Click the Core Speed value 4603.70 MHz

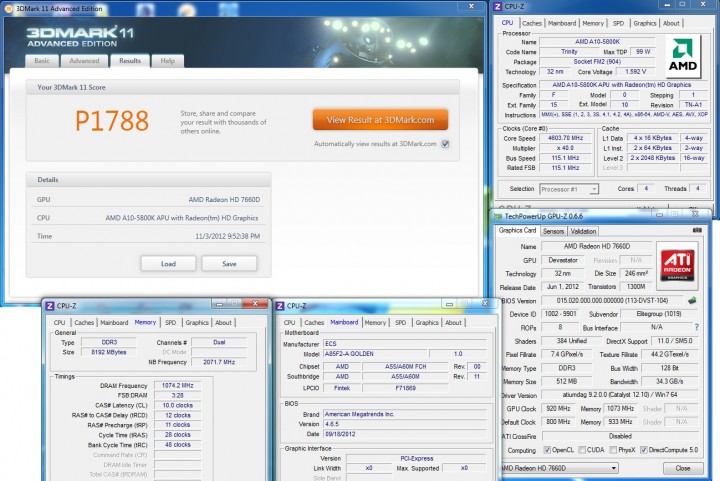tap(566, 138)
